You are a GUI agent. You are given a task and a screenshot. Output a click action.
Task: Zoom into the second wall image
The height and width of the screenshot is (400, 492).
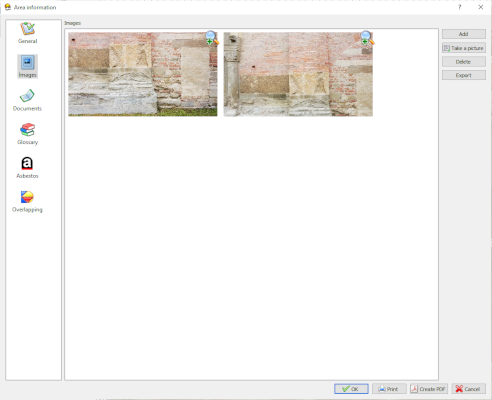pyautogui.click(x=367, y=38)
